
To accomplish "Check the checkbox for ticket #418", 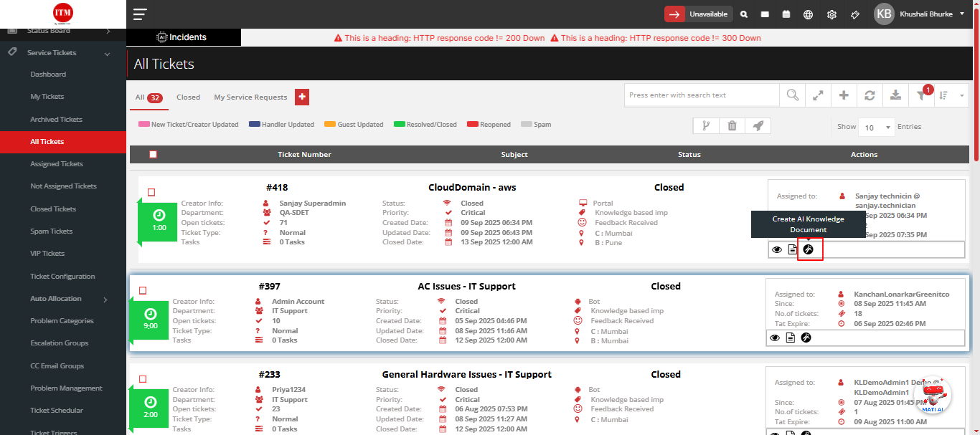I will tap(151, 192).
